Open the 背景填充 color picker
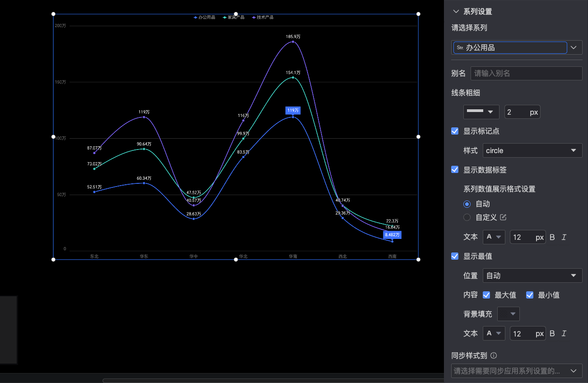Screen dimensions: 588x383 [x=509, y=314]
